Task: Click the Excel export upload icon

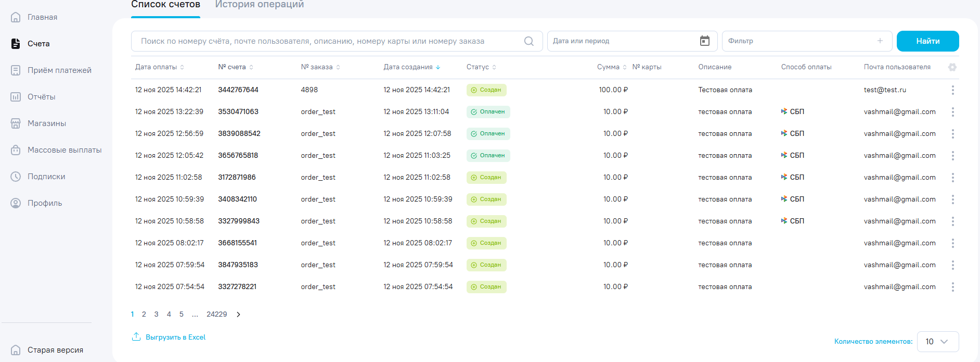Action: 136,337
